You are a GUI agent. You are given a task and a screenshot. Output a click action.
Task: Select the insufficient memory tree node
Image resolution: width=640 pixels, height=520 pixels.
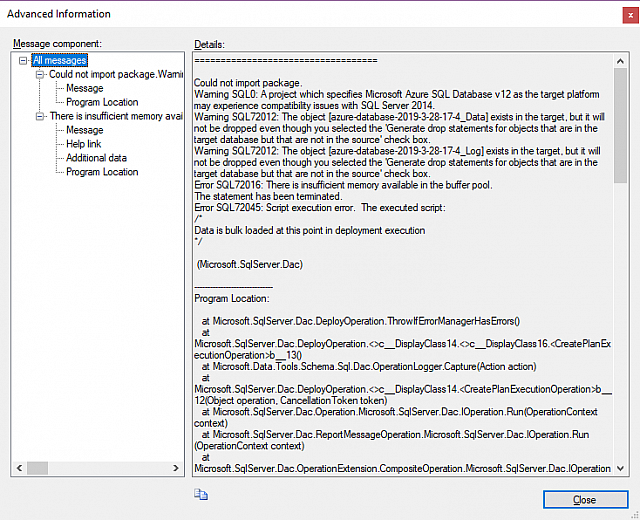pos(115,116)
